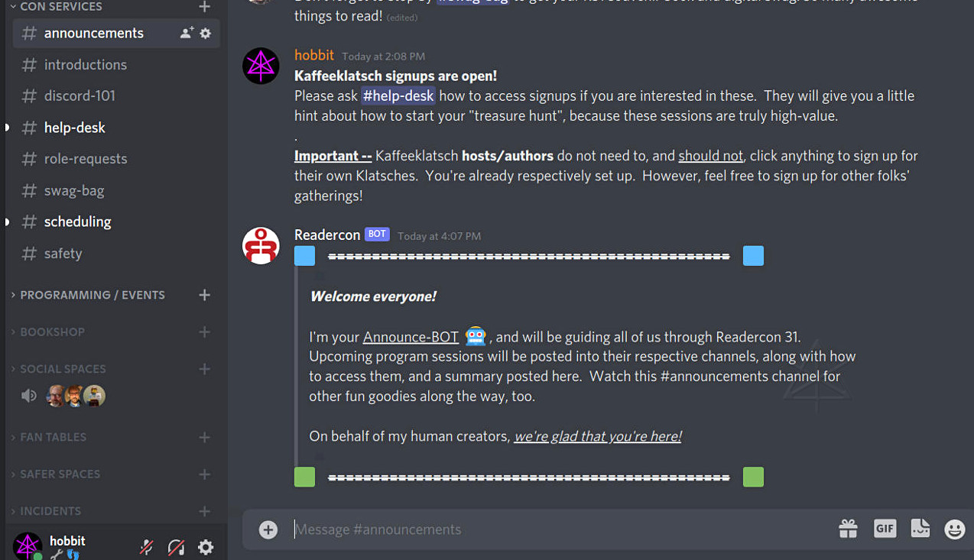Create invite for announcements channel
This screenshot has height=560, width=974.
(x=186, y=34)
